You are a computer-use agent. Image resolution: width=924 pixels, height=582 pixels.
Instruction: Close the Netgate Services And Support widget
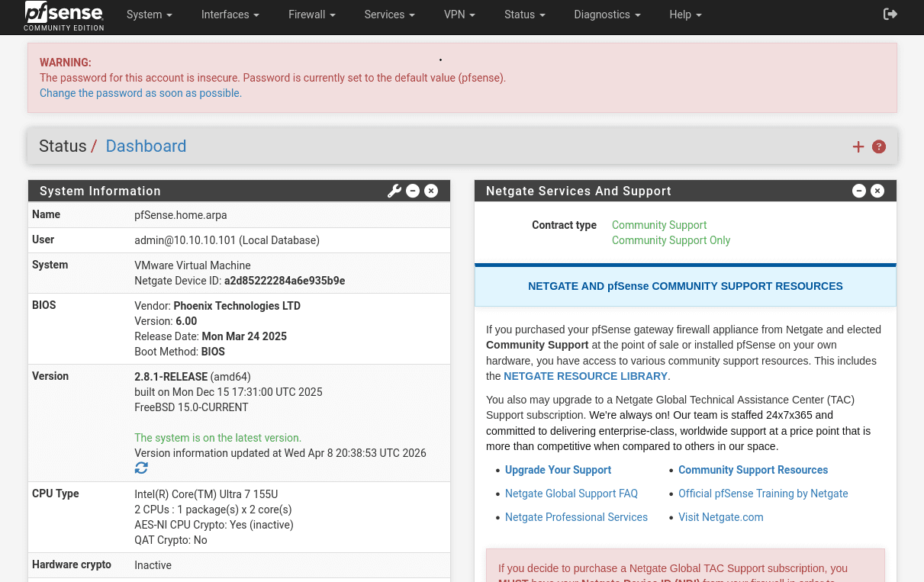click(x=877, y=191)
